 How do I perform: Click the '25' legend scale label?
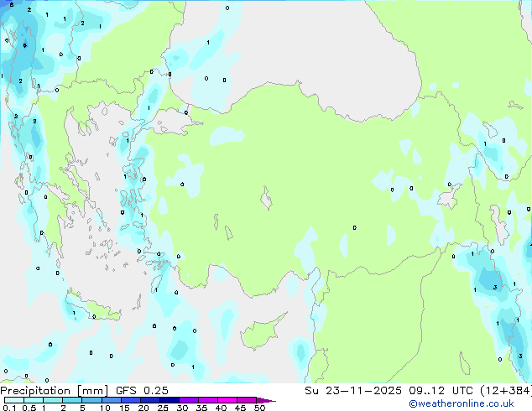[163, 408]
